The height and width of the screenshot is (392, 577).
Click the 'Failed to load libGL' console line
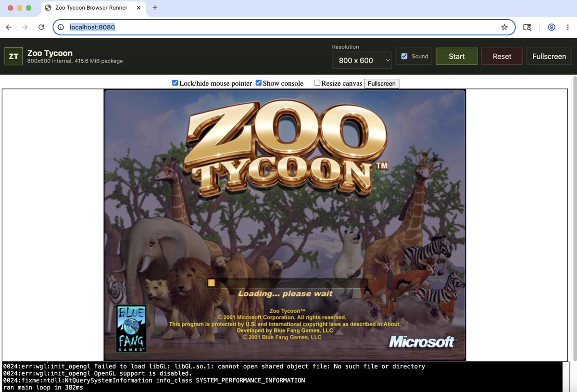click(x=214, y=367)
